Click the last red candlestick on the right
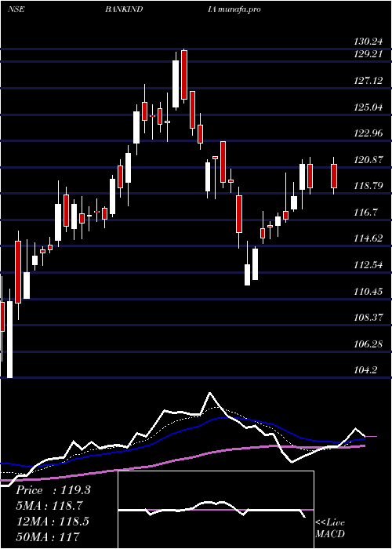This screenshot has height=549, width=392. pyautogui.click(x=334, y=176)
